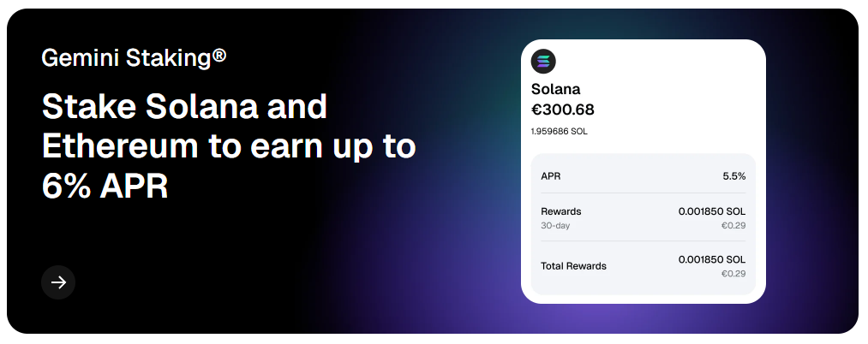Open the Gemini Staking® title

pyautogui.click(x=134, y=58)
